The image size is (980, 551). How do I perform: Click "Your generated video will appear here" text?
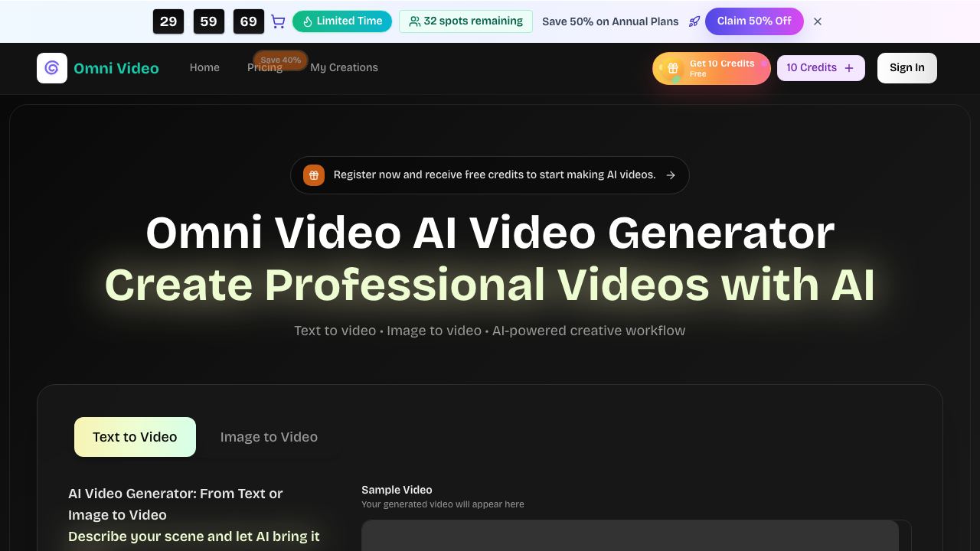tap(443, 504)
